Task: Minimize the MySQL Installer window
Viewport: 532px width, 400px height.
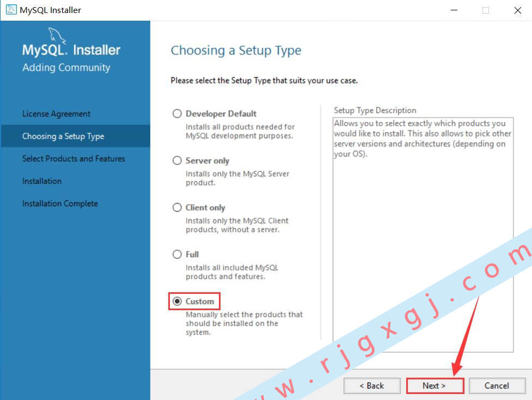Action: (x=454, y=10)
